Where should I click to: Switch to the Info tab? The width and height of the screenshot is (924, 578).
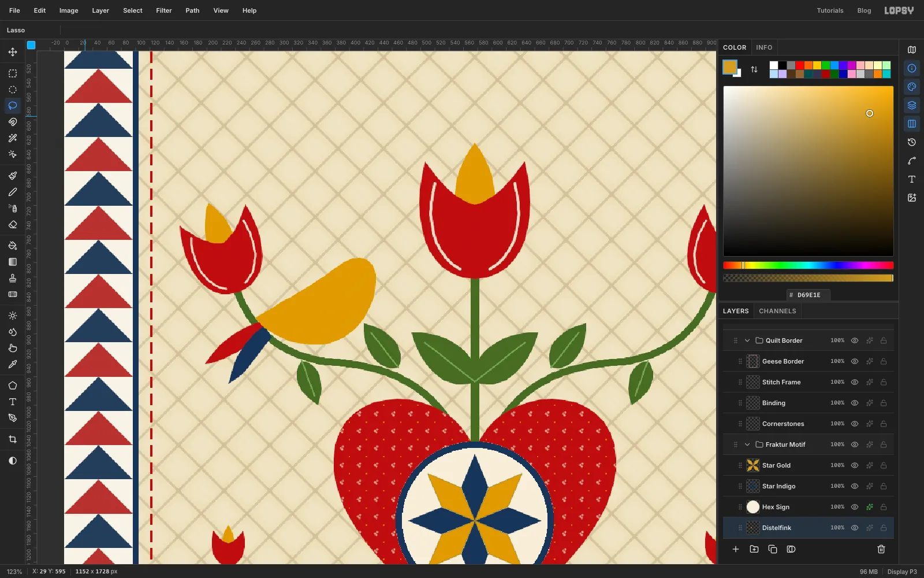pyautogui.click(x=764, y=47)
